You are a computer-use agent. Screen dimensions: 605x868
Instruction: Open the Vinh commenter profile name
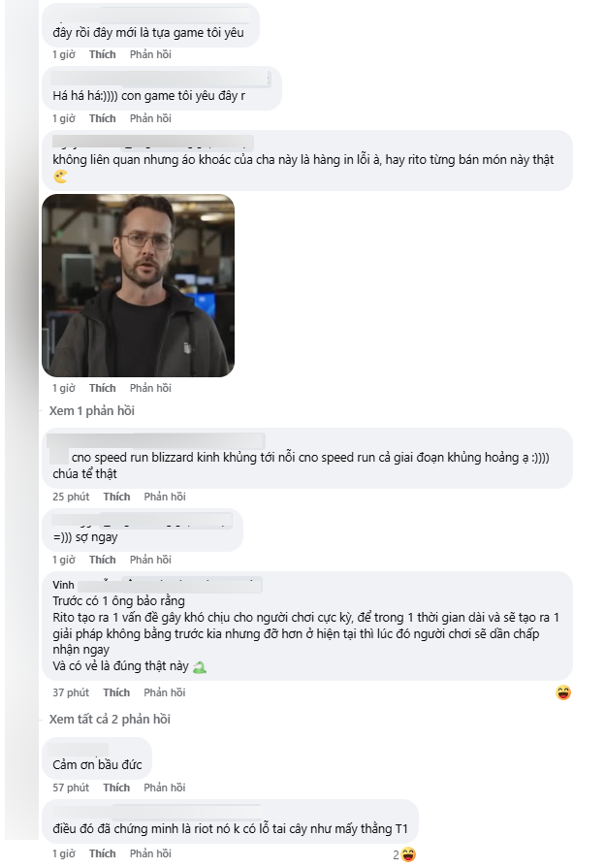coord(63,585)
